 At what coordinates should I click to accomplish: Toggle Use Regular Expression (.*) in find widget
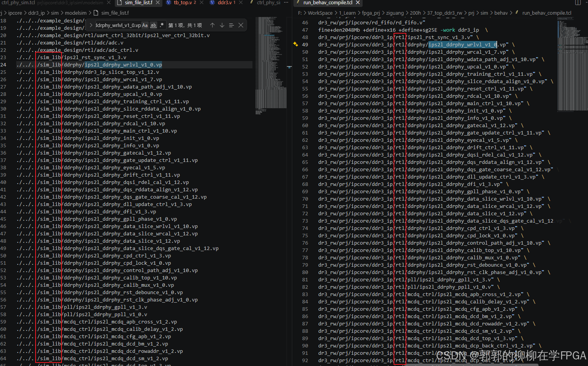(x=162, y=25)
